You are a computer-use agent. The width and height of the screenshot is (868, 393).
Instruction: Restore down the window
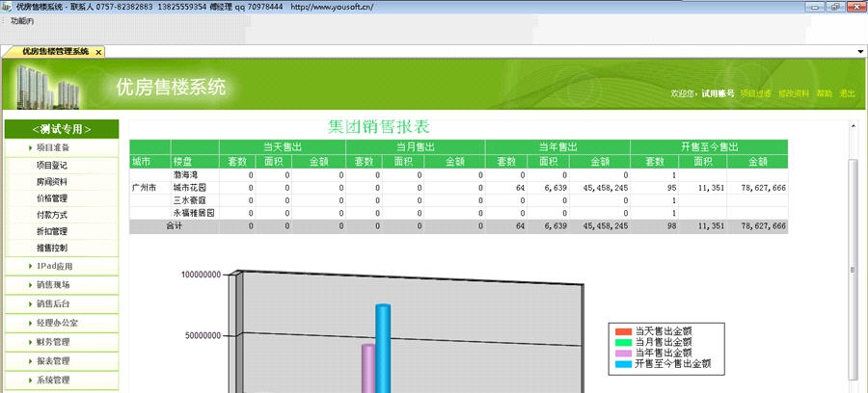coord(835,7)
